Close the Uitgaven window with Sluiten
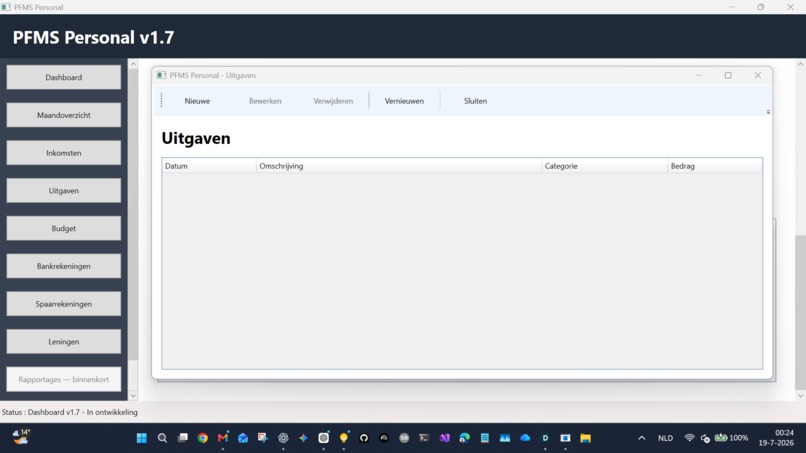Viewport: 806px width, 453px height. 475,101
